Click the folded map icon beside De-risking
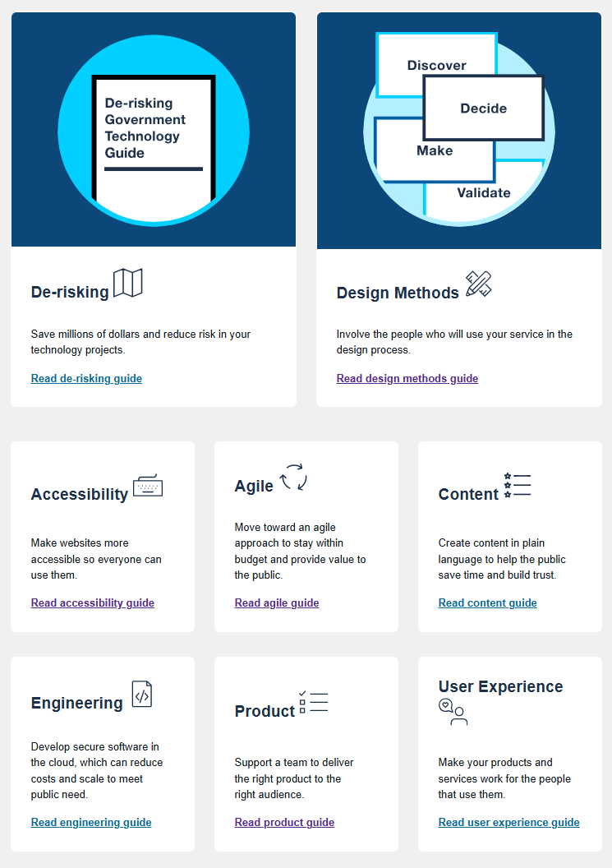The height and width of the screenshot is (868, 612). (128, 283)
